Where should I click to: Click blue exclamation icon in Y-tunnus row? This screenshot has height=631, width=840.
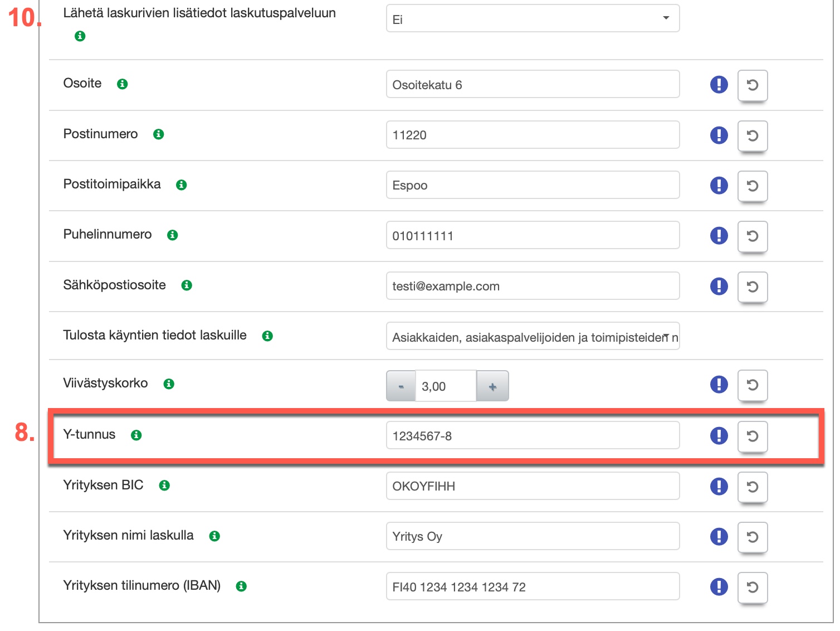(719, 435)
